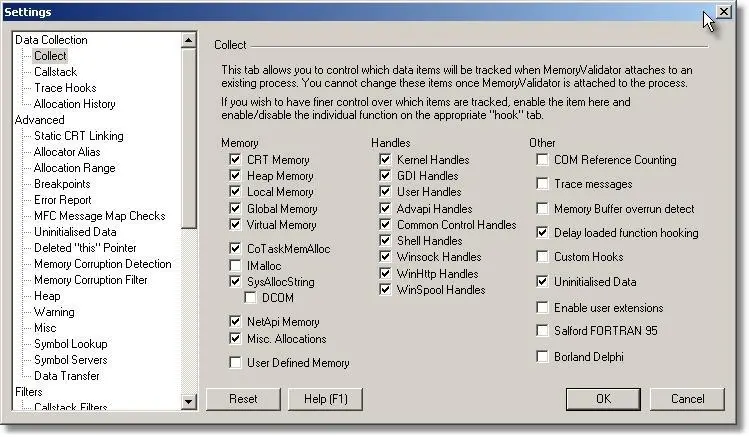Toggle Common Control Handles checkbox
Image resolution: width=749 pixels, height=437 pixels.
[385, 224]
